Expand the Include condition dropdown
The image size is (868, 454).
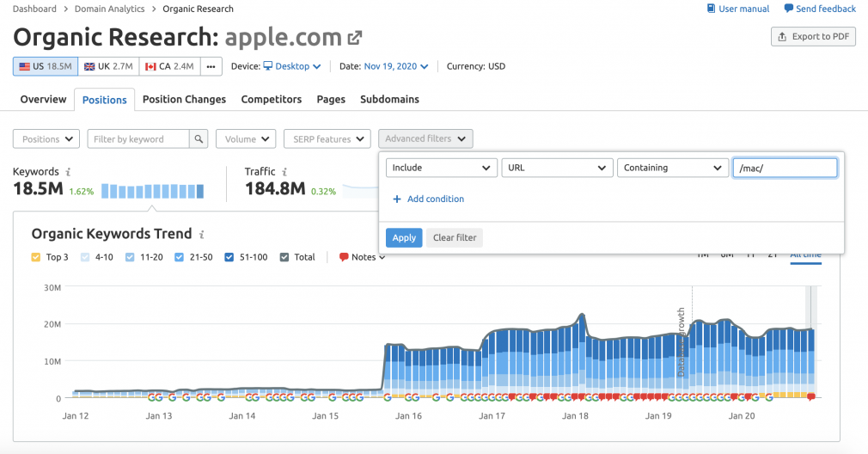tap(441, 168)
